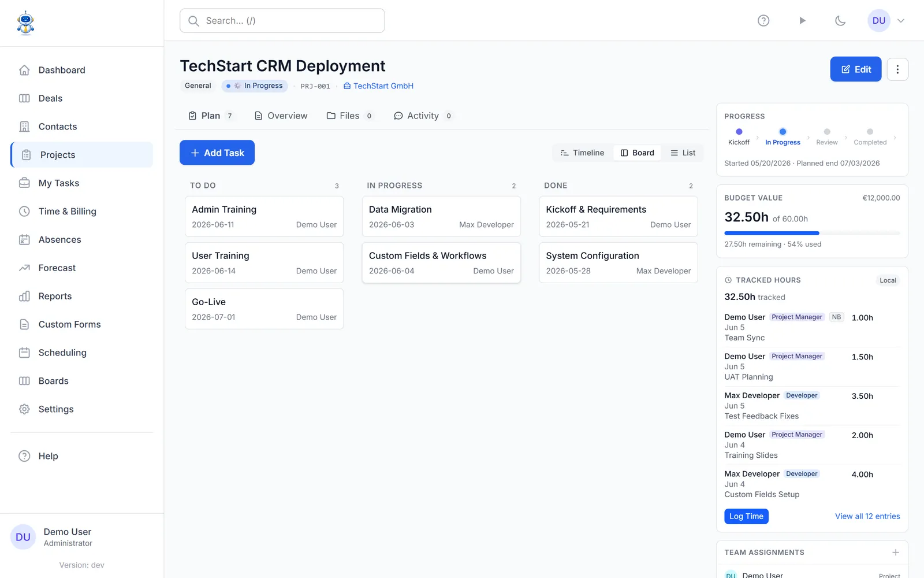The width and height of the screenshot is (924, 578).
Task: Click the UAT Planning time entry
Action: (812, 366)
